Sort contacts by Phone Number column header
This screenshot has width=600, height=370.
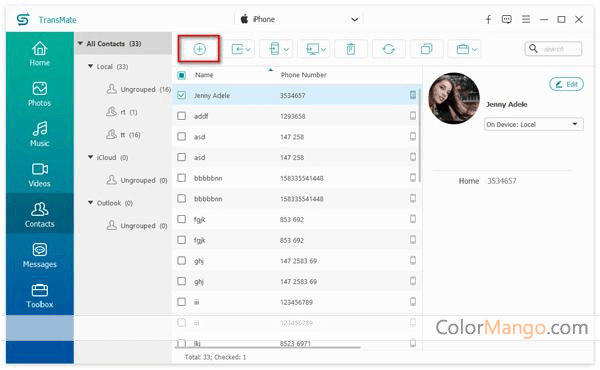click(x=303, y=75)
